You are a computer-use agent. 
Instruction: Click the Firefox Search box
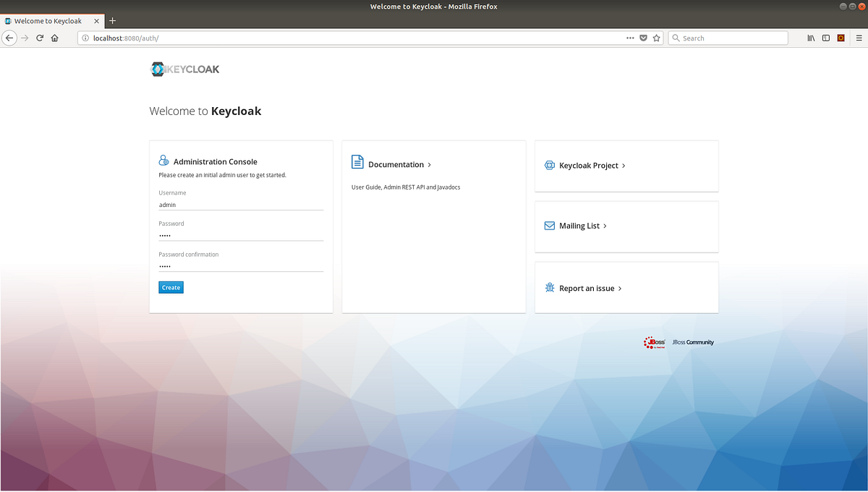pos(727,38)
